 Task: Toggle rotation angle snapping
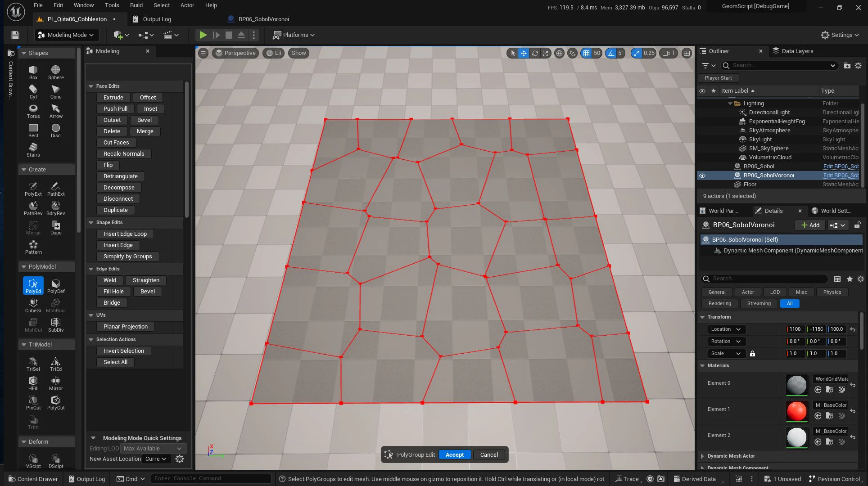pos(611,53)
